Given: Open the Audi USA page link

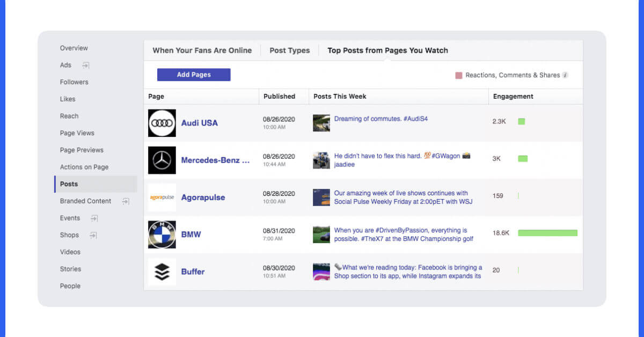Looking at the screenshot, I should coord(200,123).
